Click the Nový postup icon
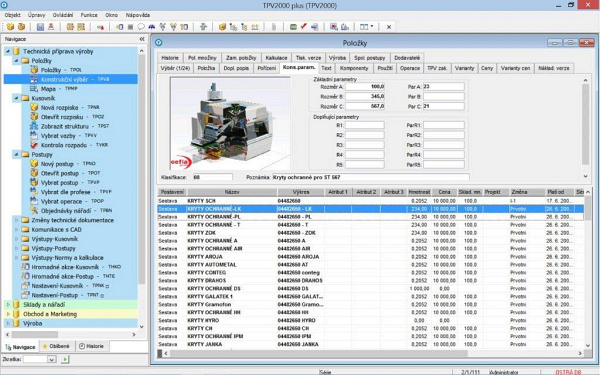Viewport: 600px width, 375px height. [34, 163]
